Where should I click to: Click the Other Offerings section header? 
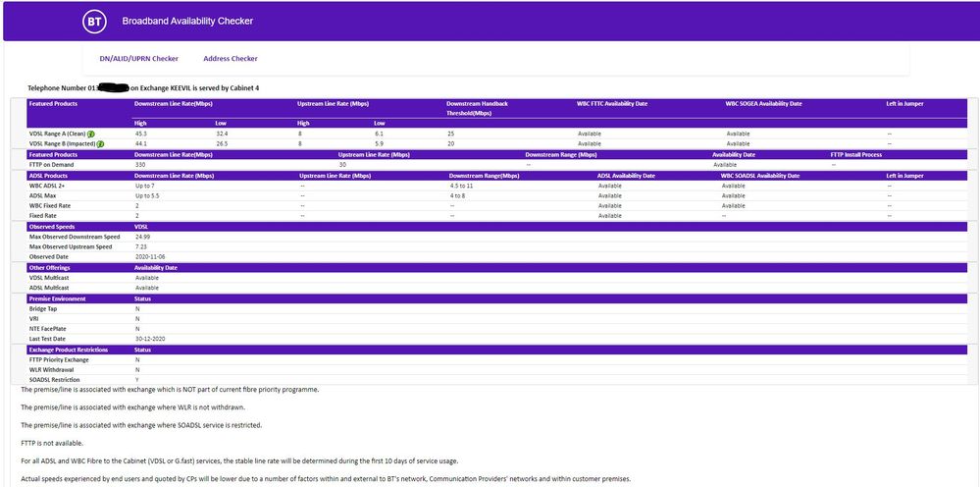[49, 267]
